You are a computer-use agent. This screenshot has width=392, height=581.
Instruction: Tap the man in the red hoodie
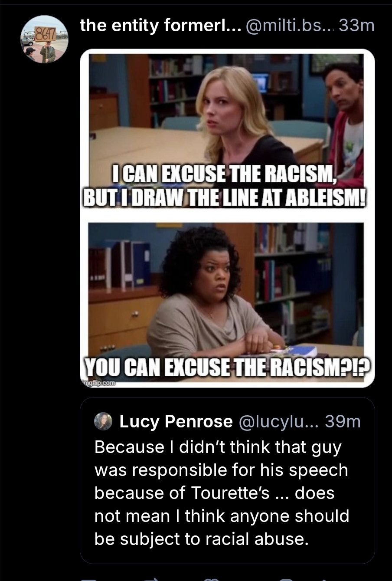(x=345, y=121)
